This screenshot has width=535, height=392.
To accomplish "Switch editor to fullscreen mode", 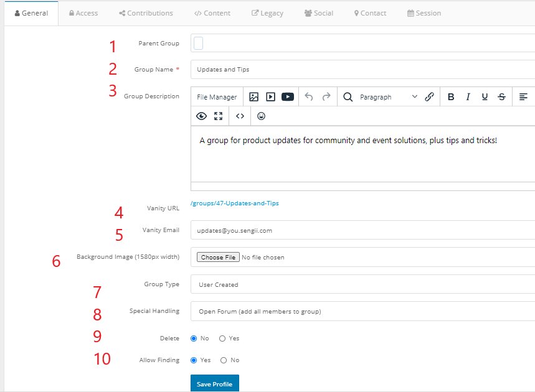I will pos(219,116).
